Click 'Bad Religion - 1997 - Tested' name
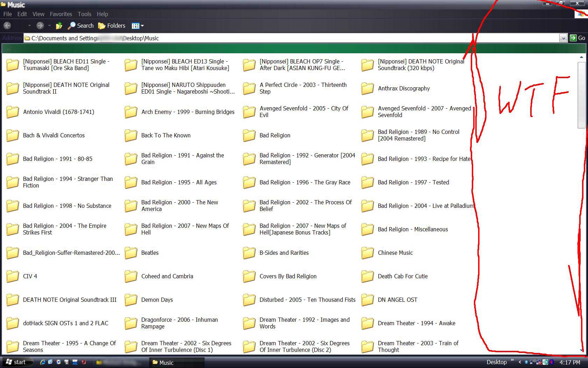Image resolution: width=588 pixels, height=368 pixels. 413,182
